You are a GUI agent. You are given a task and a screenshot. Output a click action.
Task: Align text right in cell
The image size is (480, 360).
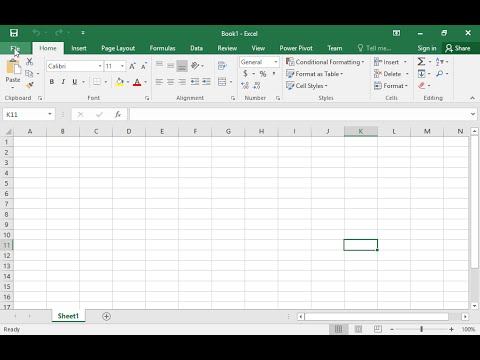tap(182, 82)
